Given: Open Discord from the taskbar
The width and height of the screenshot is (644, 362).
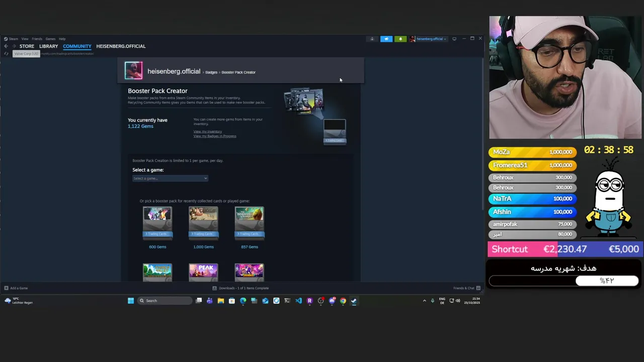Looking at the screenshot, I should click(x=332, y=301).
